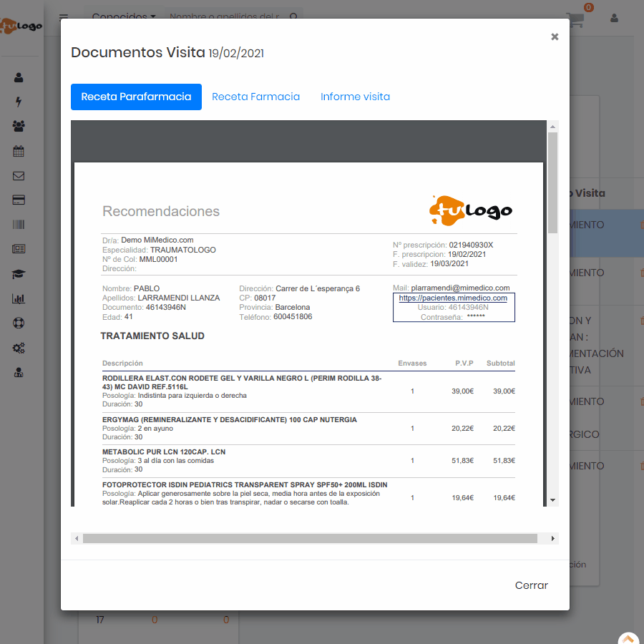The image size is (644, 644).
Task: Click the document's vertical scrollbar down arrow
Action: click(552, 499)
